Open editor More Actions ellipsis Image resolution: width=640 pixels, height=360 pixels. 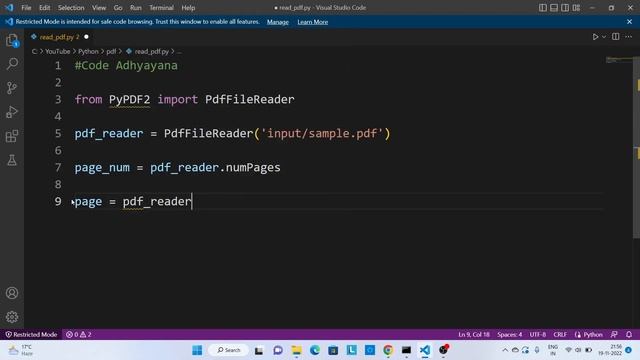coord(629,37)
